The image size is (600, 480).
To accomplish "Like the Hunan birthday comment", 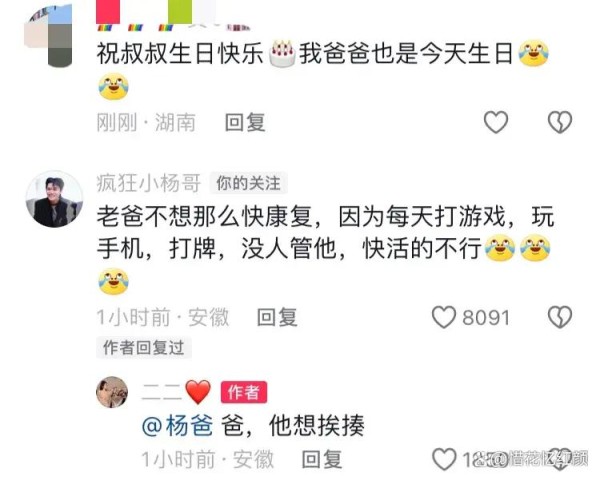I will 496,122.
